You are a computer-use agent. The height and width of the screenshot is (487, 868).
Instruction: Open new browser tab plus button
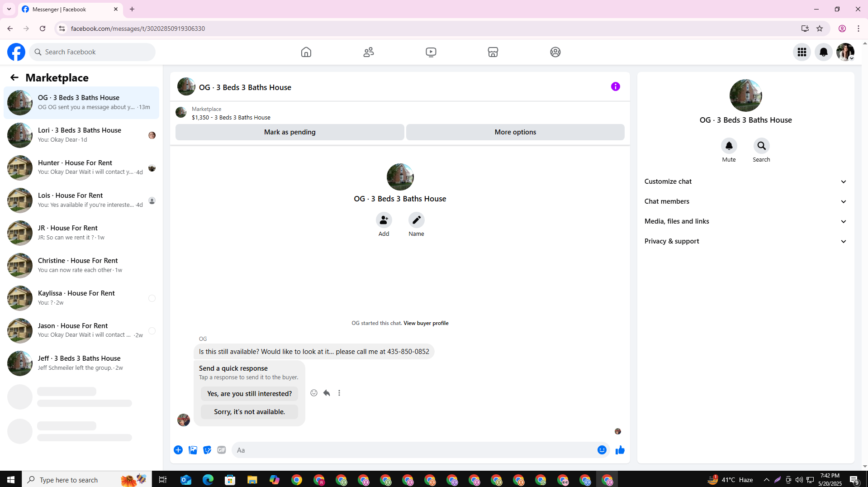[x=132, y=9]
